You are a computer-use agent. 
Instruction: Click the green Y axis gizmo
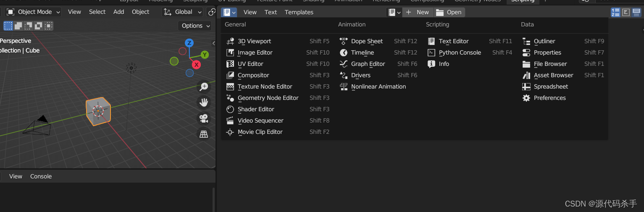pyautogui.click(x=205, y=55)
